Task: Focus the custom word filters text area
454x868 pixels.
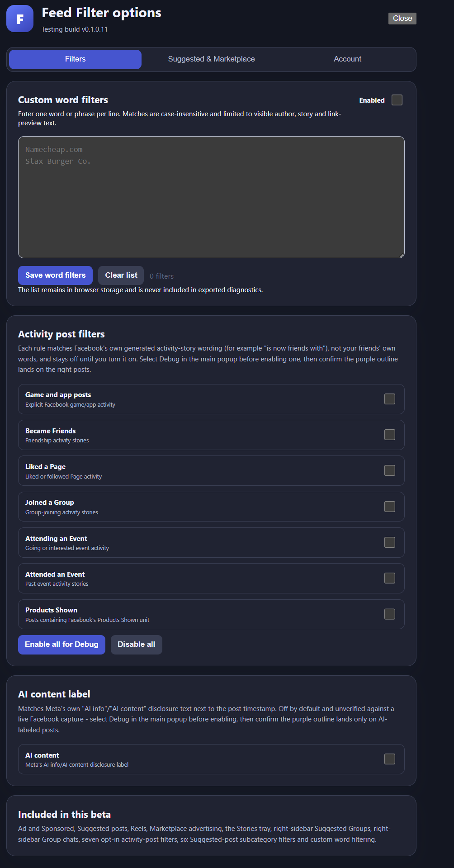Action: click(x=211, y=197)
